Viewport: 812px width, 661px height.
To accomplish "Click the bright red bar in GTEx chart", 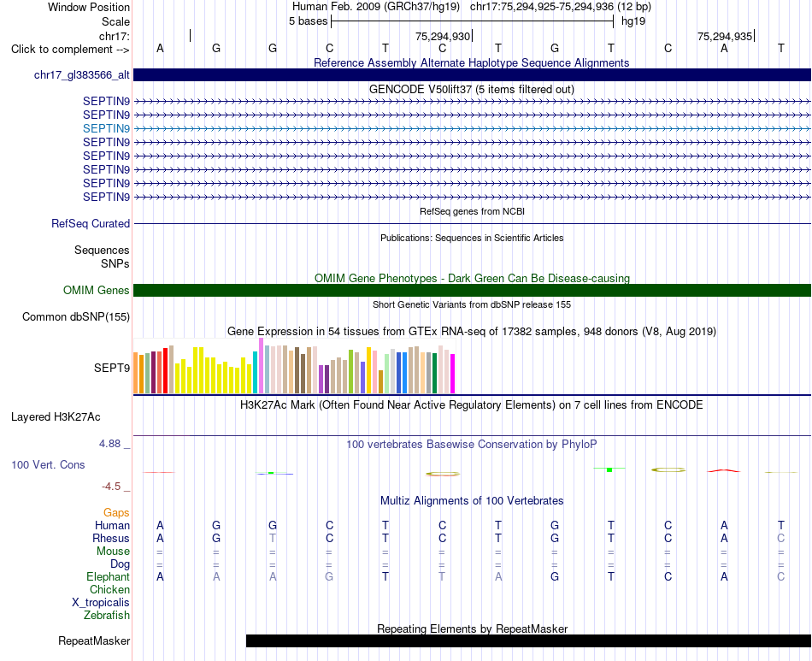I will pyautogui.click(x=165, y=371).
